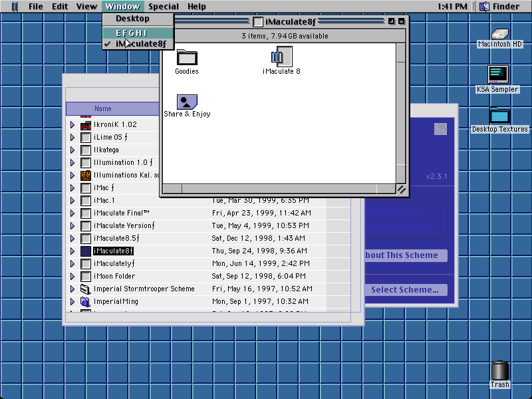Open the Goodies folder icon
This screenshot has height=399, width=532.
point(187,57)
